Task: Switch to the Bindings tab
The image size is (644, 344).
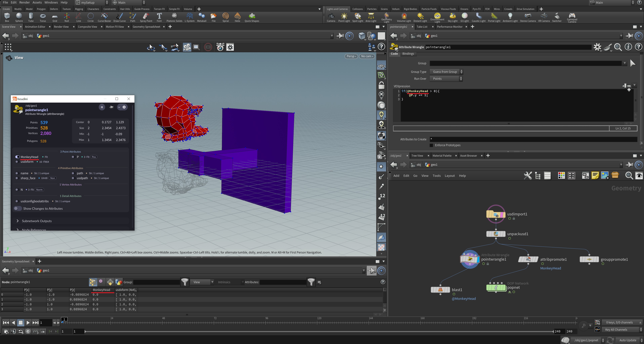Action: (x=408, y=54)
